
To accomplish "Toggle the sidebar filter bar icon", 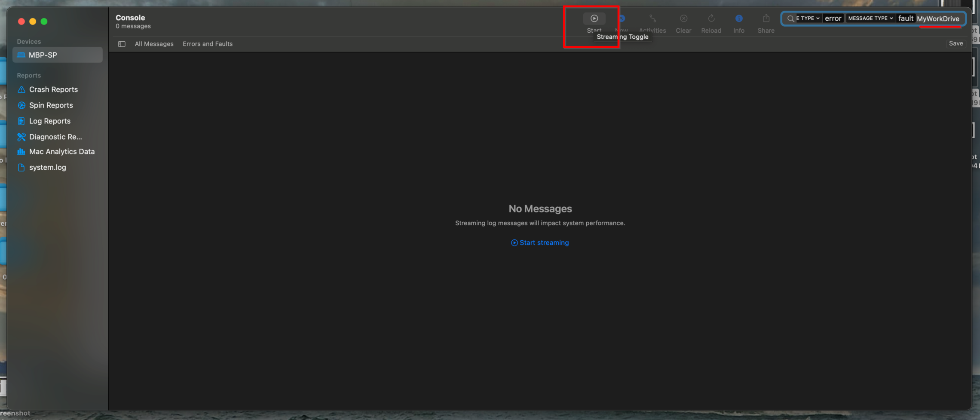I will (122, 44).
